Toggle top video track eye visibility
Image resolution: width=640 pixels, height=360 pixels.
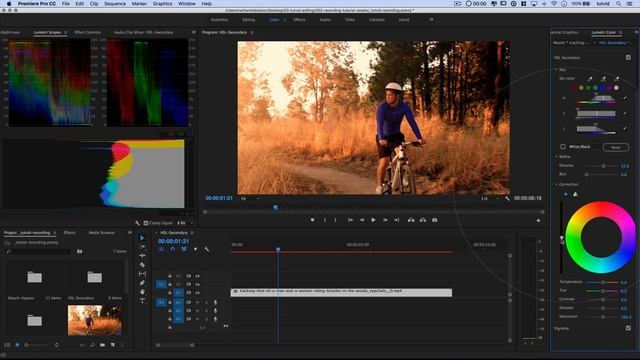click(x=198, y=276)
